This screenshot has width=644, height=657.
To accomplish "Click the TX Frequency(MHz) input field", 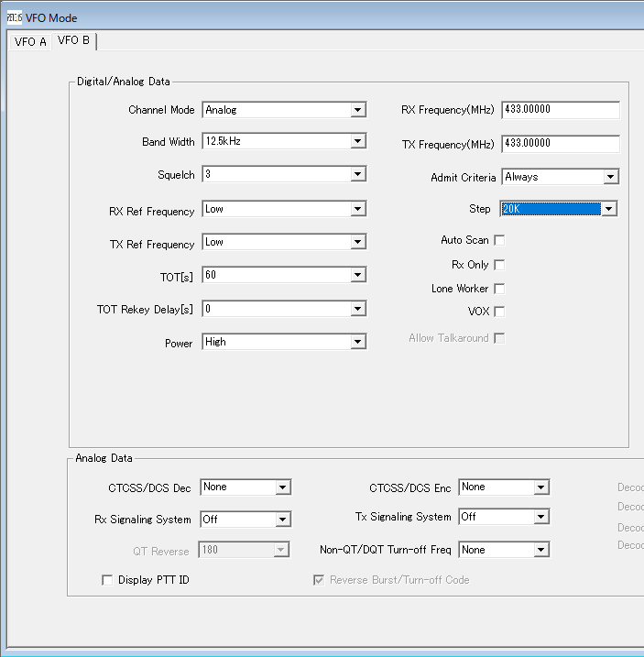I will [x=560, y=144].
